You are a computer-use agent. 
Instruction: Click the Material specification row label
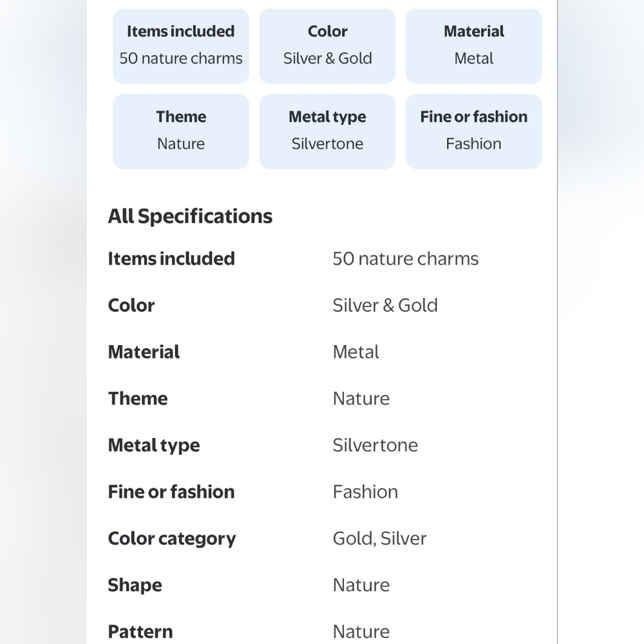pos(144,352)
